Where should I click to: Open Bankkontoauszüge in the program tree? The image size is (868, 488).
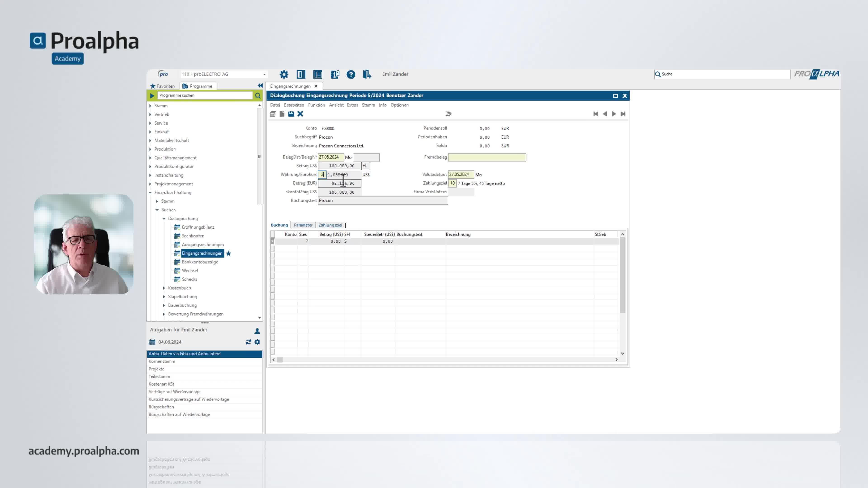pos(200,262)
